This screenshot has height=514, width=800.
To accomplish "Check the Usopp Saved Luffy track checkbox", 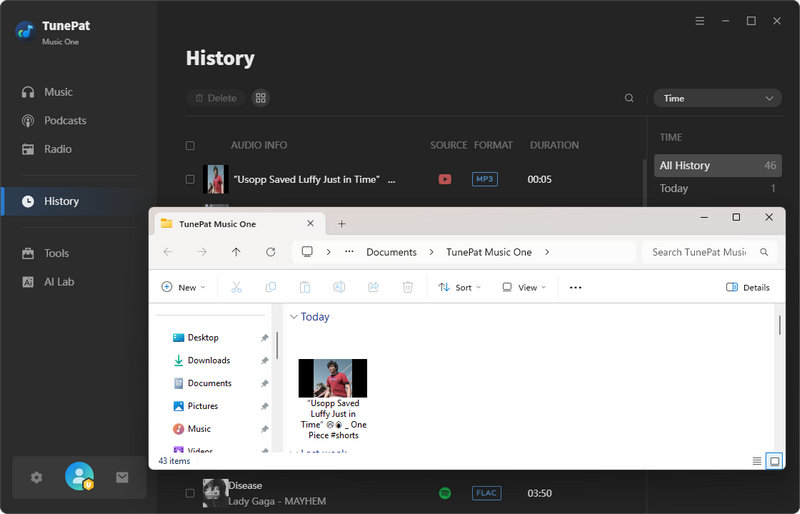I will 190,179.
